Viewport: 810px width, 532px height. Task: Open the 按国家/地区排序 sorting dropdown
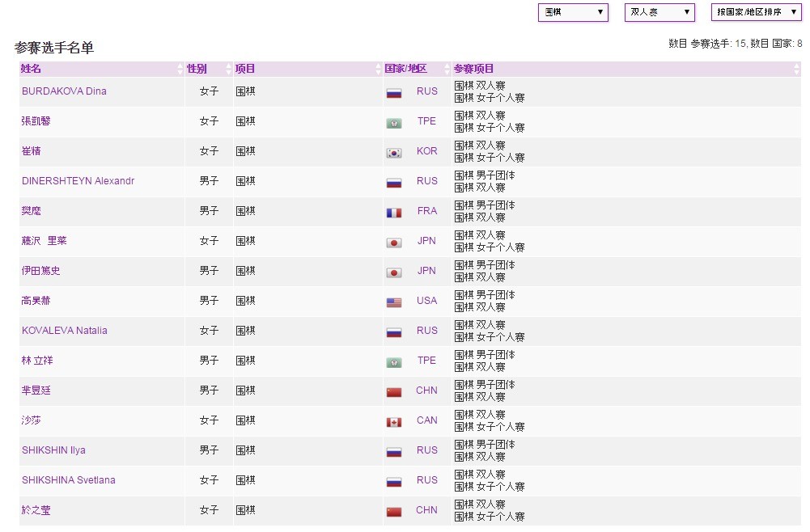757,12
